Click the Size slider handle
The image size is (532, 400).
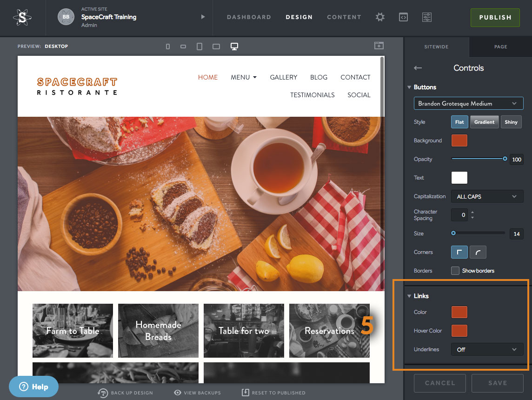coord(453,233)
